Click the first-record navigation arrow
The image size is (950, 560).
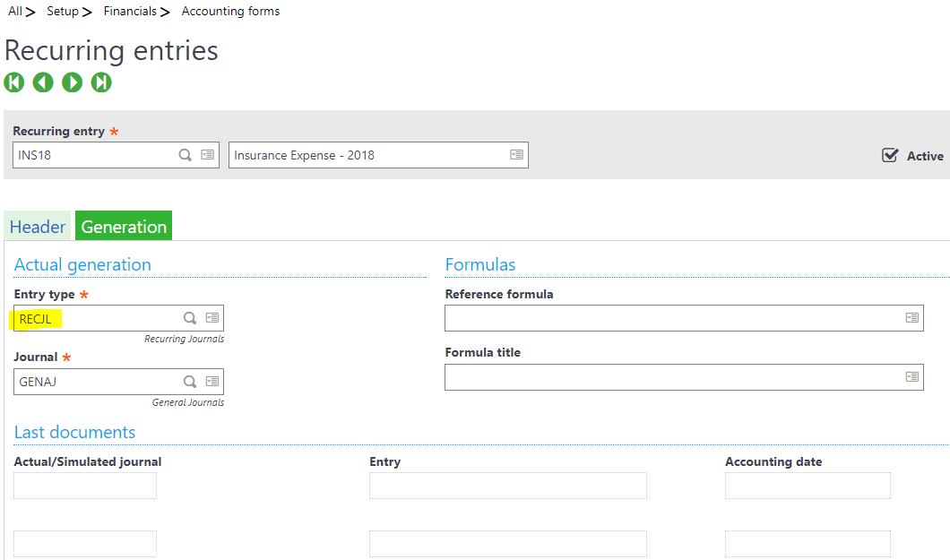[13, 82]
